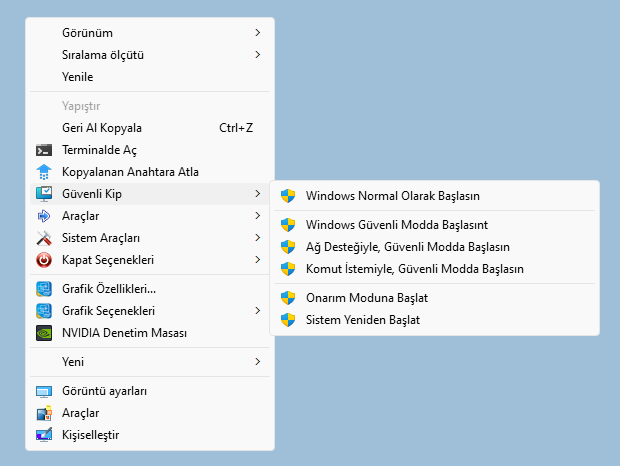620x466 pixels.
Task: Click the NVIDIA logo icon
Action: (x=44, y=333)
